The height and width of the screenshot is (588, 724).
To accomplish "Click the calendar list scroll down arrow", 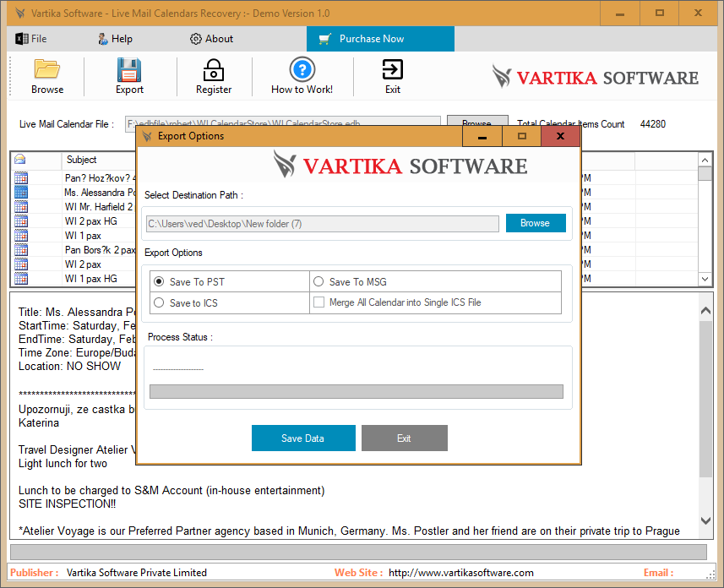I will [705, 279].
